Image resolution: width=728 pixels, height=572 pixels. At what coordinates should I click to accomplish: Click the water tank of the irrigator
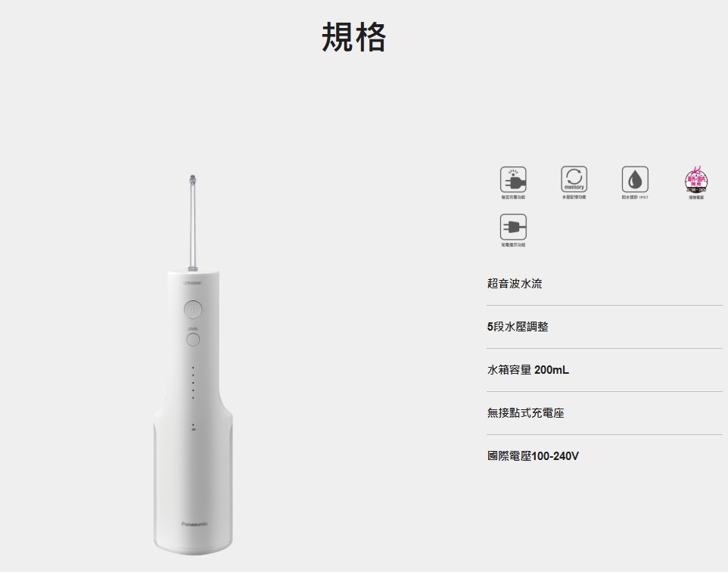point(193,483)
